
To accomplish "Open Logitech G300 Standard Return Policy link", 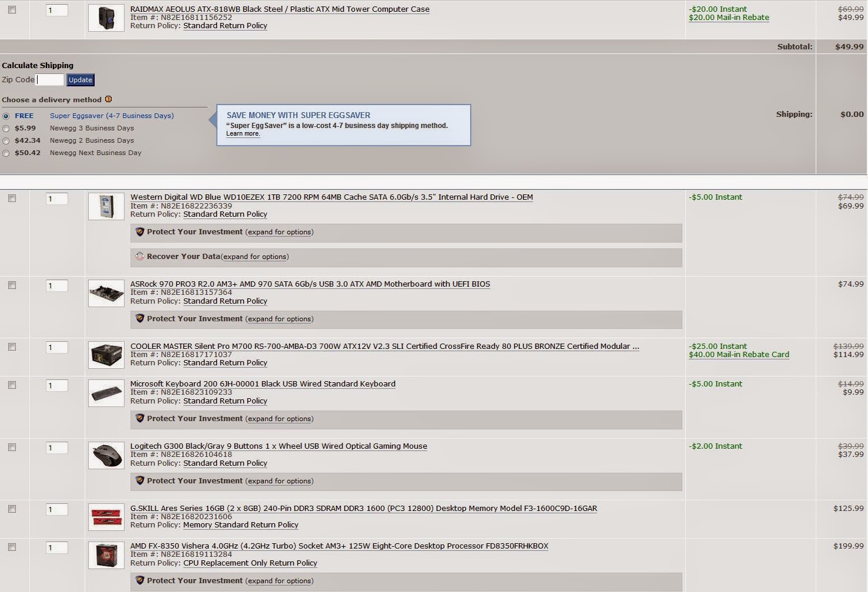I will pos(225,463).
